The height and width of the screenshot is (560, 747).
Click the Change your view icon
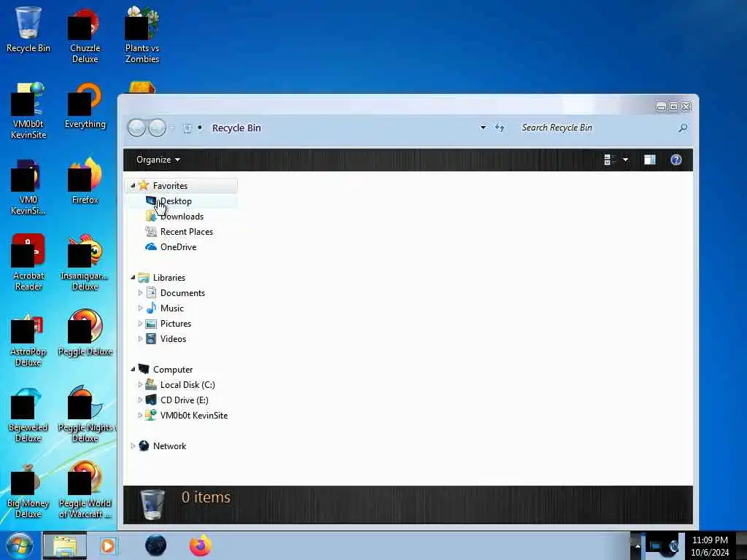point(609,160)
